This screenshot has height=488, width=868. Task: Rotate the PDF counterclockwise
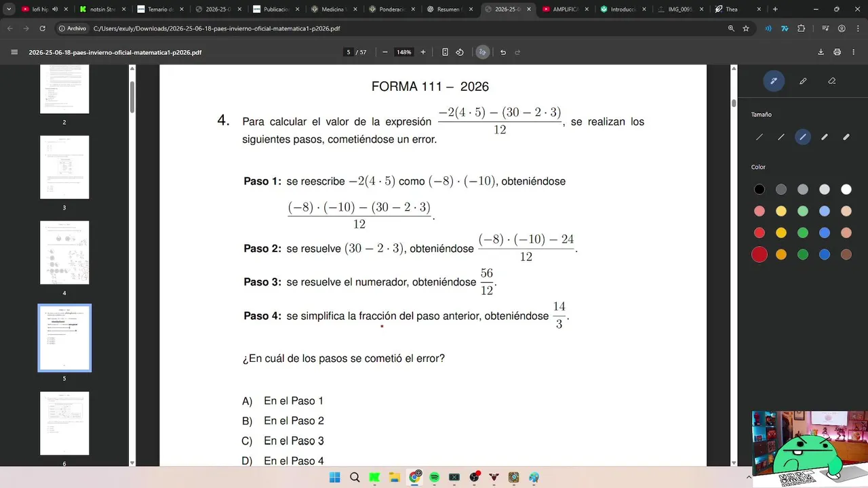pyautogui.click(x=460, y=52)
